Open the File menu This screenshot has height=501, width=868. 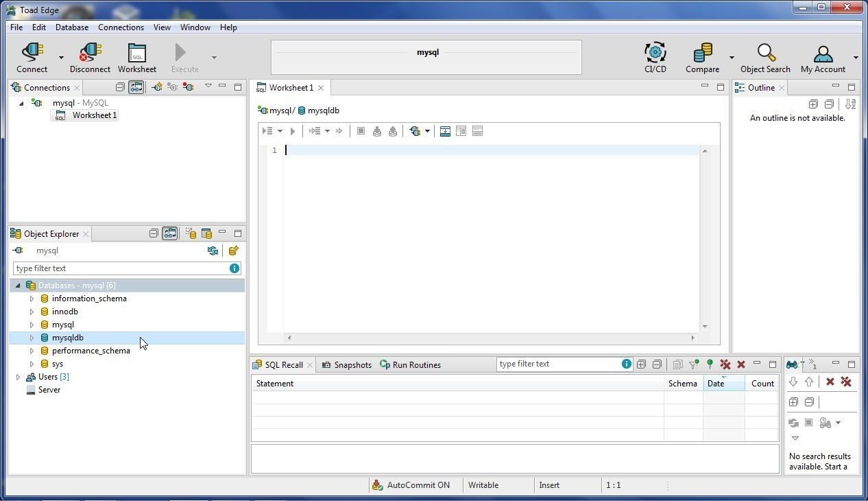16,27
